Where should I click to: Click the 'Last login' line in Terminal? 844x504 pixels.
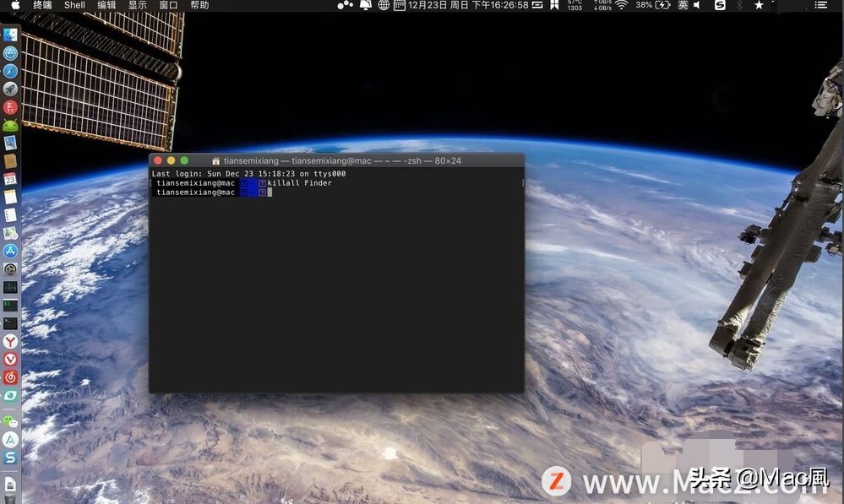click(248, 174)
